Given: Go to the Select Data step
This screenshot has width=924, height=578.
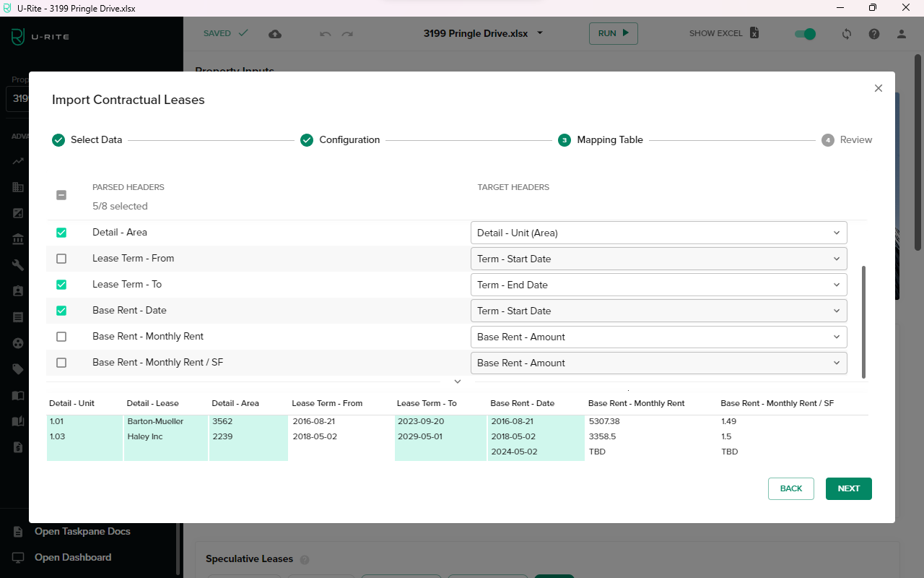Looking at the screenshot, I should (87, 139).
